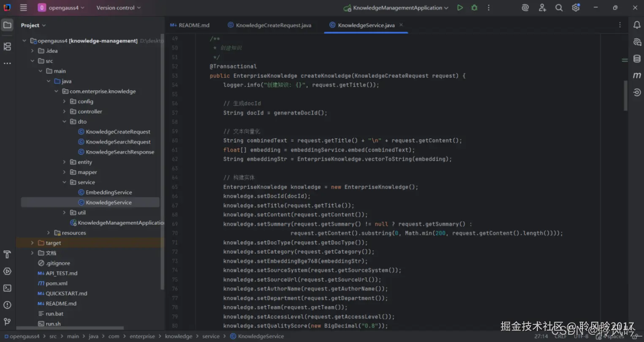Switch to the README.md tab
Viewport: 644px width, 342px height.
pyautogui.click(x=193, y=25)
